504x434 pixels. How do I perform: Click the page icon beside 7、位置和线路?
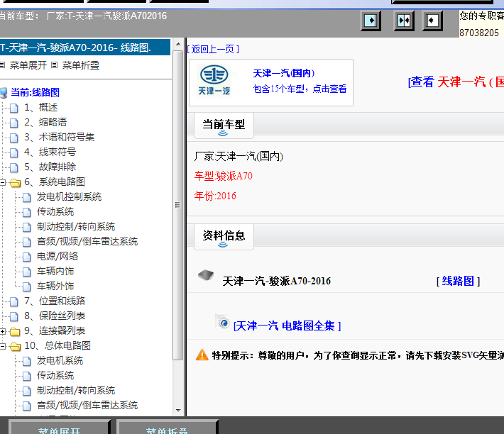pyautogui.click(x=13, y=301)
